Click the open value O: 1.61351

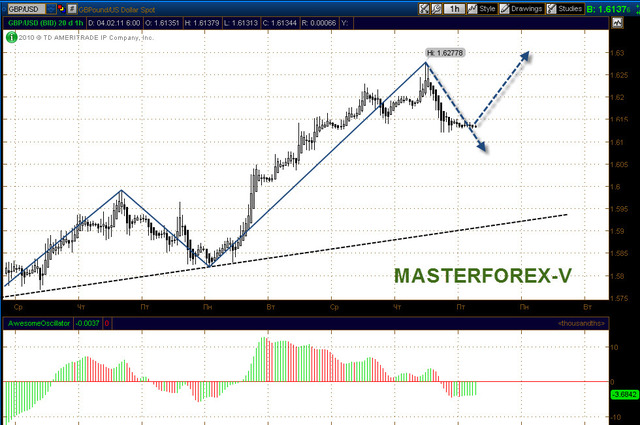[162, 23]
